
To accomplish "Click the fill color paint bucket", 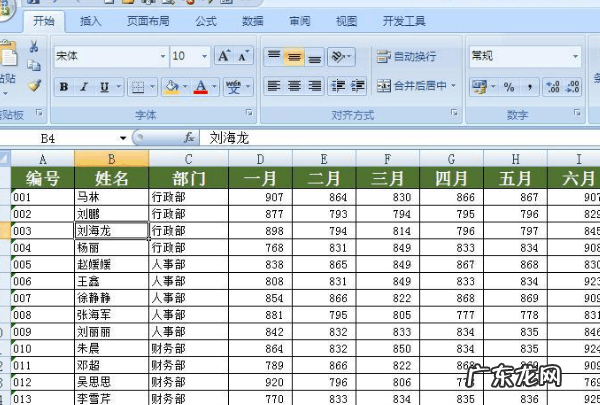I will [x=171, y=87].
